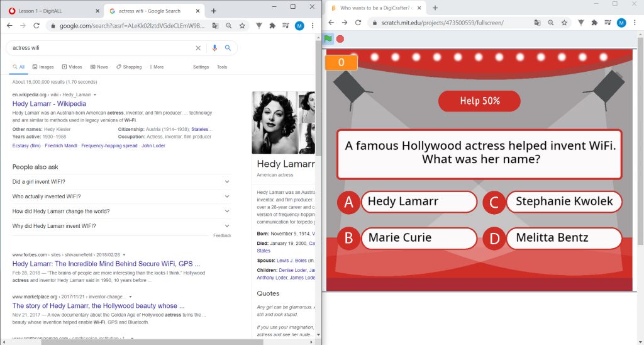Viewport: 644px width, 345px height.
Task: Reload the Scratch project page
Action: pos(358,23)
